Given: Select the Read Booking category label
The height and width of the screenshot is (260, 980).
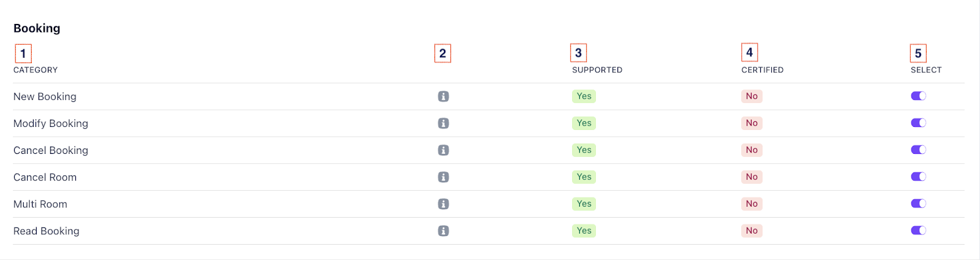Looking at the screenshot, I should pos(47,231).
